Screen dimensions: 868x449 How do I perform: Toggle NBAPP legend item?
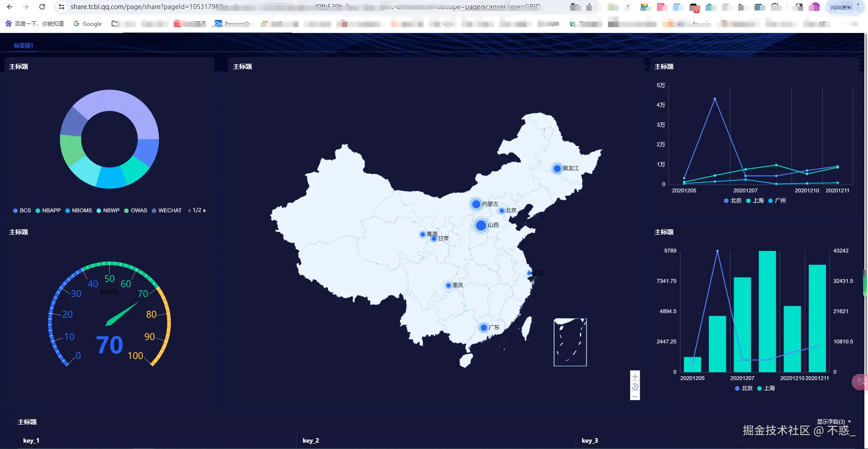point(48,211)
